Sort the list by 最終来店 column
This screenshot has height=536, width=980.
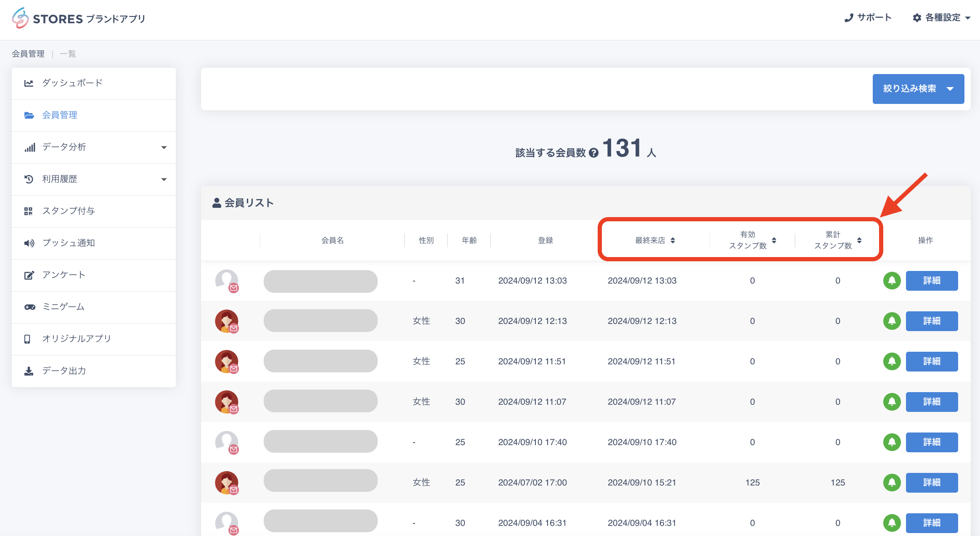pyautogui.click(x=673, y=240)
